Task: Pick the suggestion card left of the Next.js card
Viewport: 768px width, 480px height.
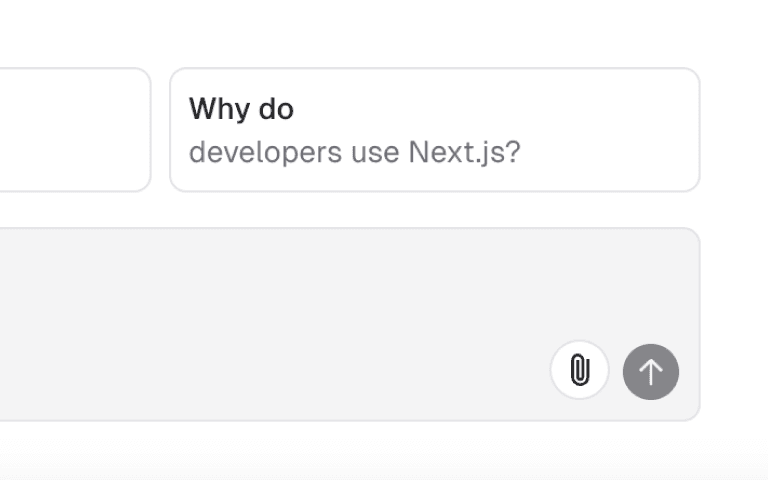Action: point(70,130)
